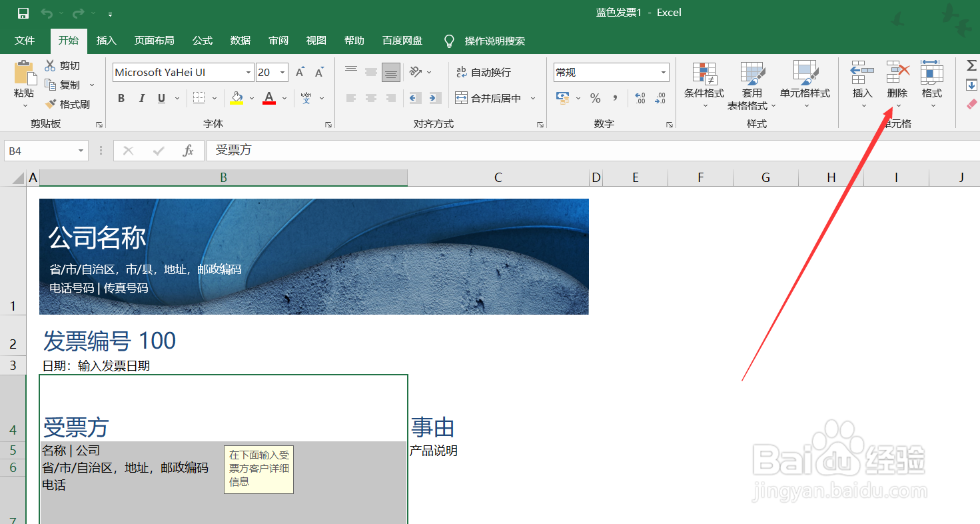Toggle underline formatting (U)
The image size is (980, 524).
point(161,98)
